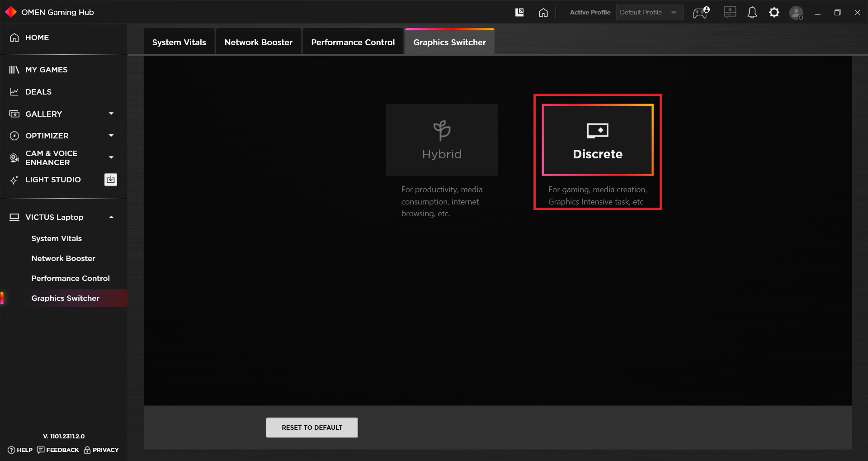Click version text V. 1101.2311.2.0
This screenshot has height=461, width=868.
(64, 436)
